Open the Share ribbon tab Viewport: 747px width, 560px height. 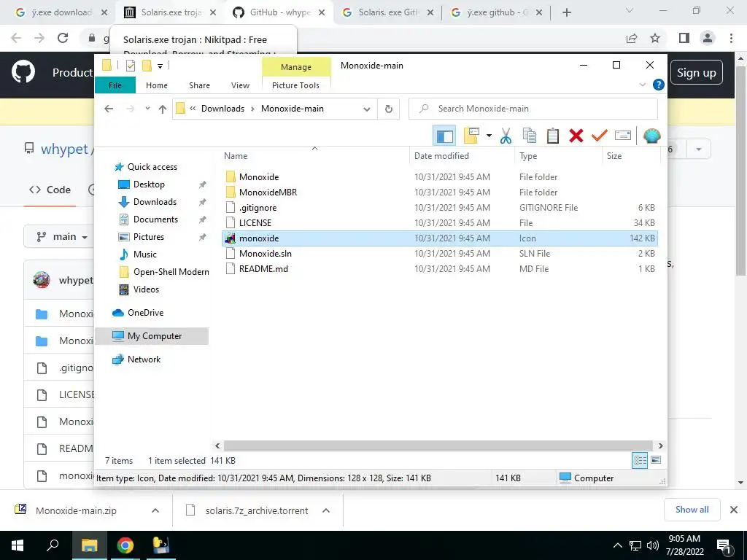[199, 85]
